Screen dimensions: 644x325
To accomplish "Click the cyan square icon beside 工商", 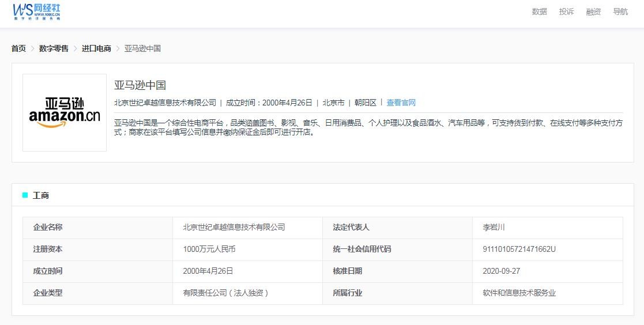I will (x=25, y=195).
